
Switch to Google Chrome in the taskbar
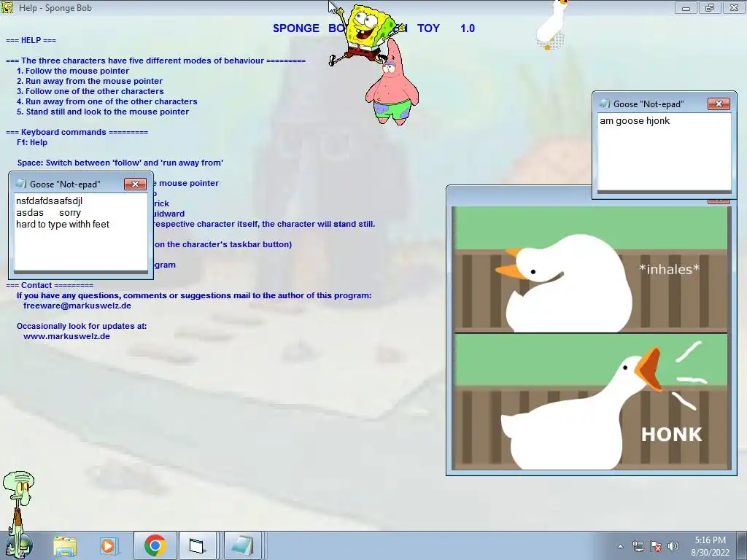point(155,545)
